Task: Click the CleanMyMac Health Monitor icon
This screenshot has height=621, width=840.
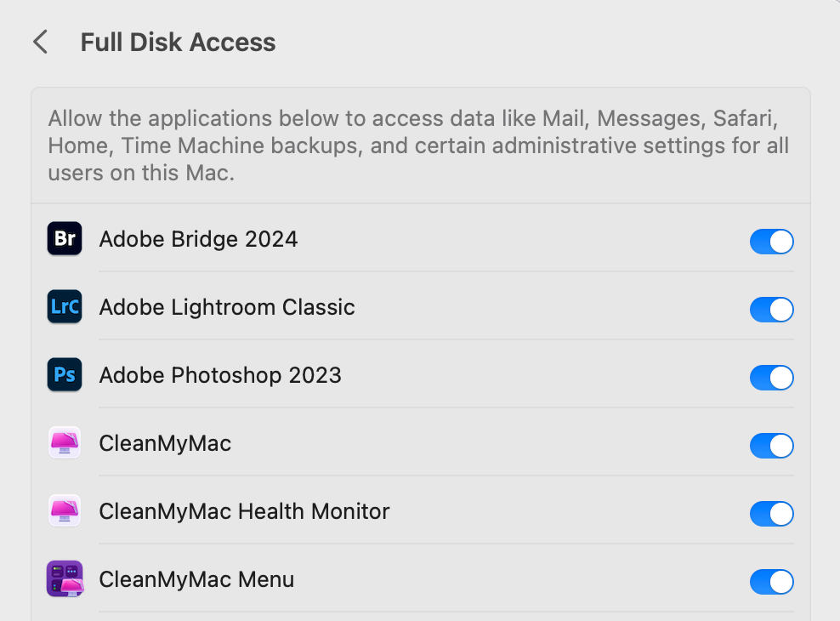Action: [x=65, y=511]
